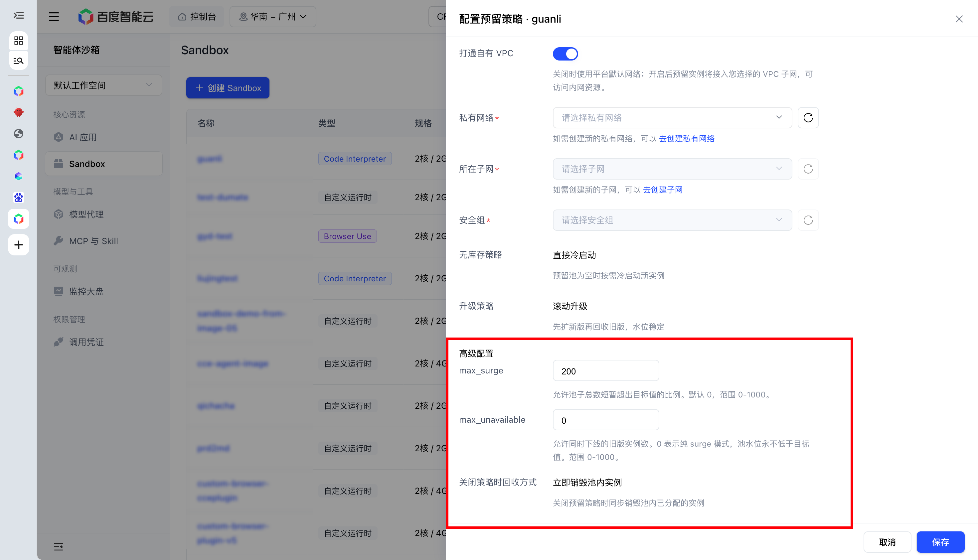
Task: Click the Baidu paw icon in left rail
Action: click(19, 198)
